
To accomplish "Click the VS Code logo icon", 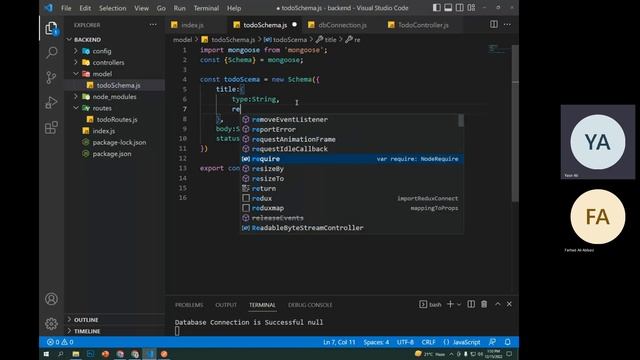I will click(49, 7).
